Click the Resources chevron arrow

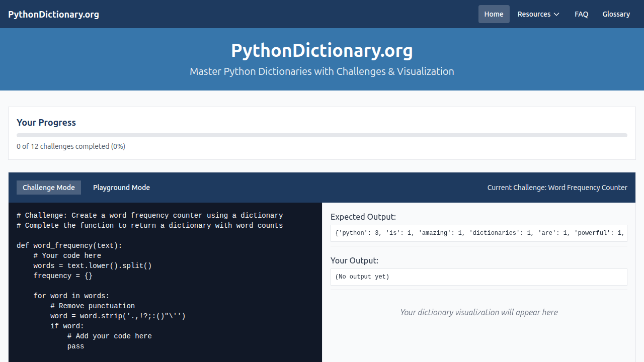click(556, 14)
